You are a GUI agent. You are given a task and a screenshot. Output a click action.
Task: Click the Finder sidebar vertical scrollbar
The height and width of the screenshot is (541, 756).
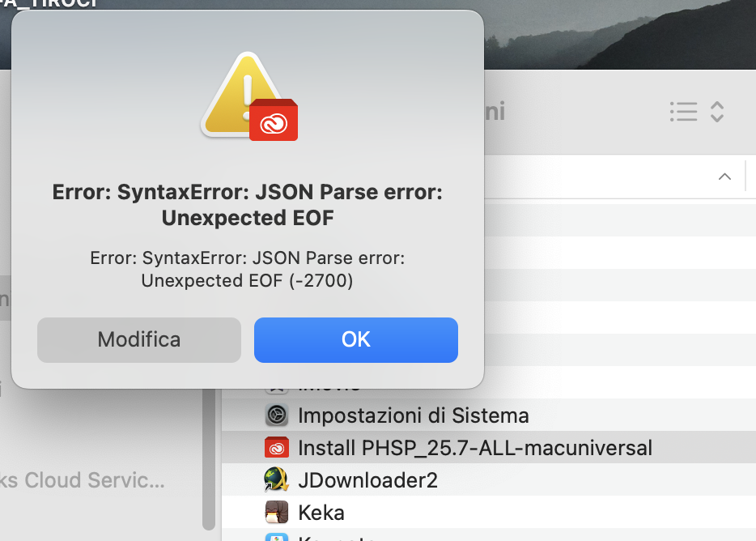coord(209,459)
